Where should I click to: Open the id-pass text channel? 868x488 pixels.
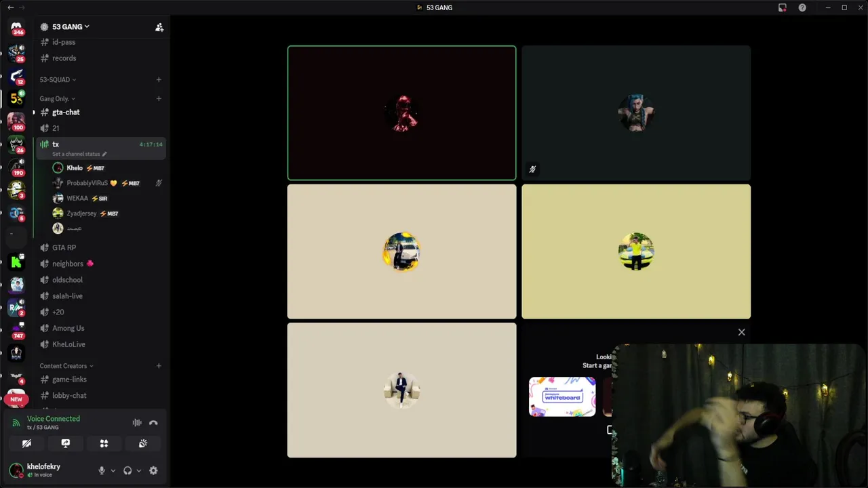100,42
